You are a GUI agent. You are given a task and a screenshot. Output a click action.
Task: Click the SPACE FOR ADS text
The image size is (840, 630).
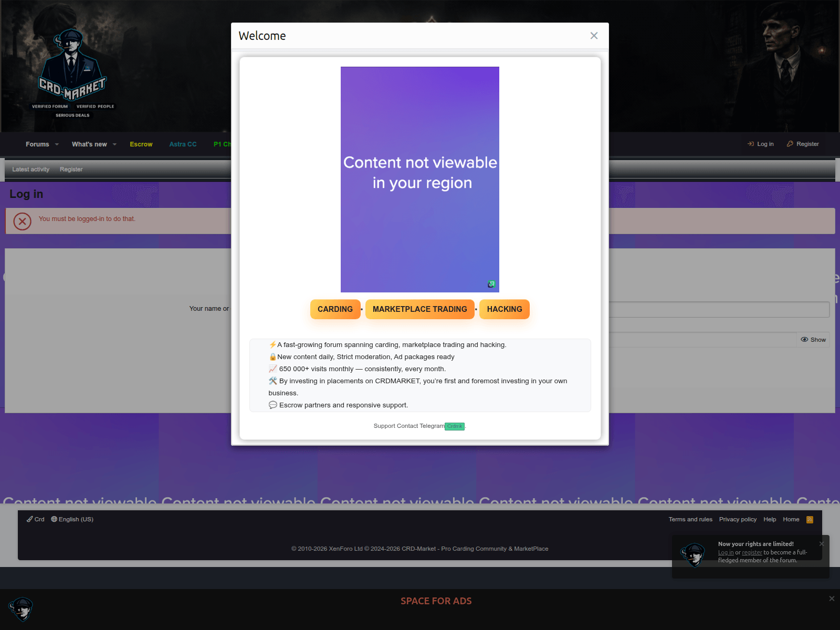pos(436,601)
